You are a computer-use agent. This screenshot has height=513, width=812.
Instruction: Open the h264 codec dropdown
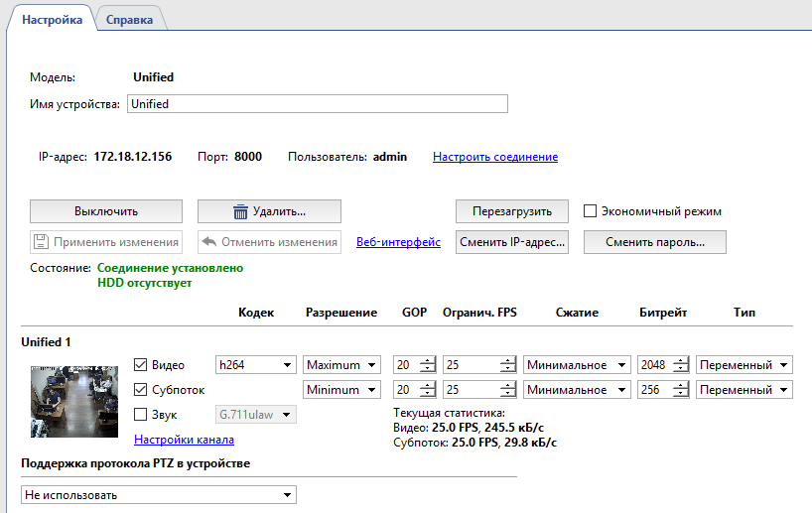tap(256, 364)
